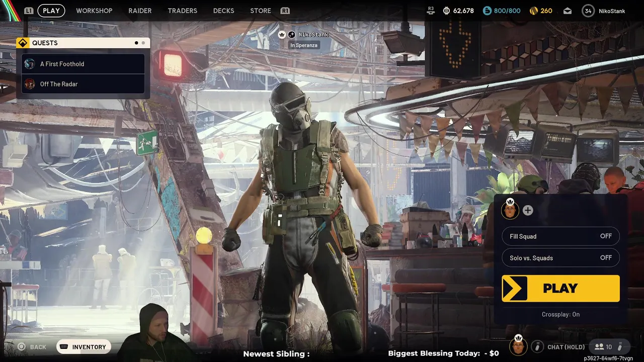Click the L1 previous-tab button icon
Screen dimensions: 644x362
pos(29,11)
